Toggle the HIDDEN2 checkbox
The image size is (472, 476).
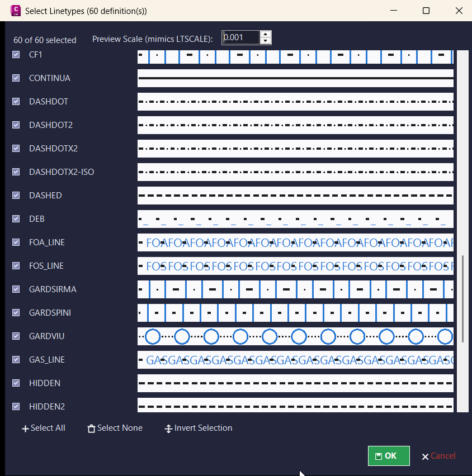pos(16,406)
